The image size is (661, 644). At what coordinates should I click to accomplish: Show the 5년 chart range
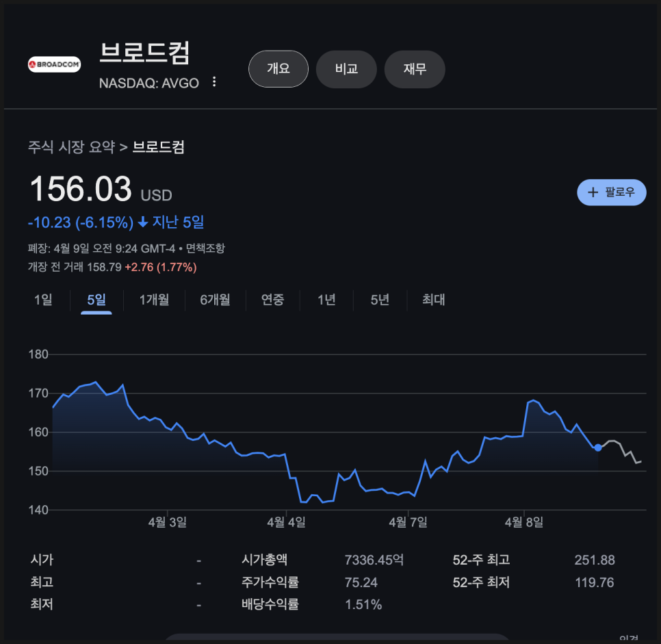(379, 300)
